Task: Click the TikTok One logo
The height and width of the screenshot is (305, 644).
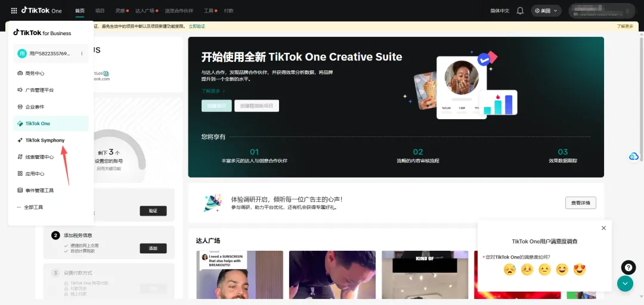Action: [x=42, y=10]
